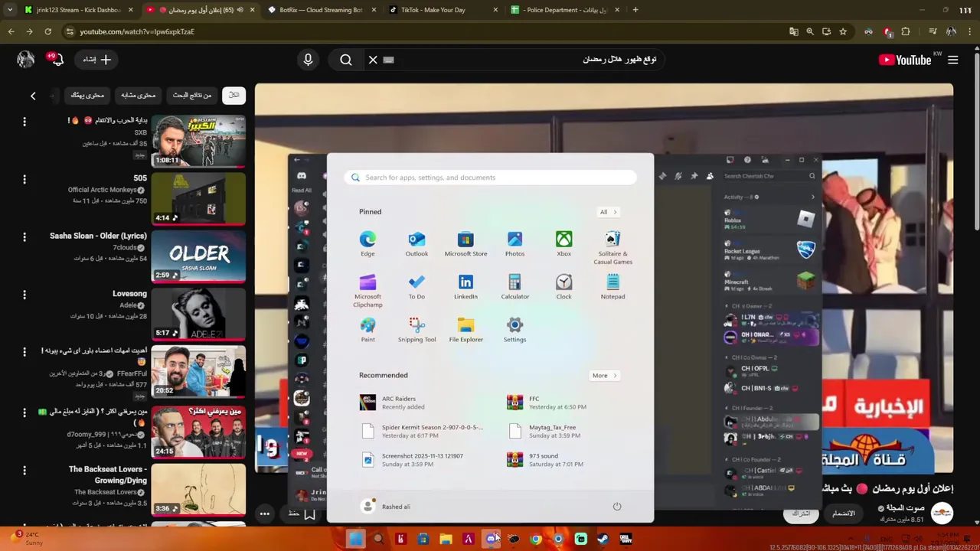Open OLDER Sasha Sloan video thumbnail
Image resolution: width=980 pixels, height=551 pixels.
pyautogui.click(x=198, y=256)
